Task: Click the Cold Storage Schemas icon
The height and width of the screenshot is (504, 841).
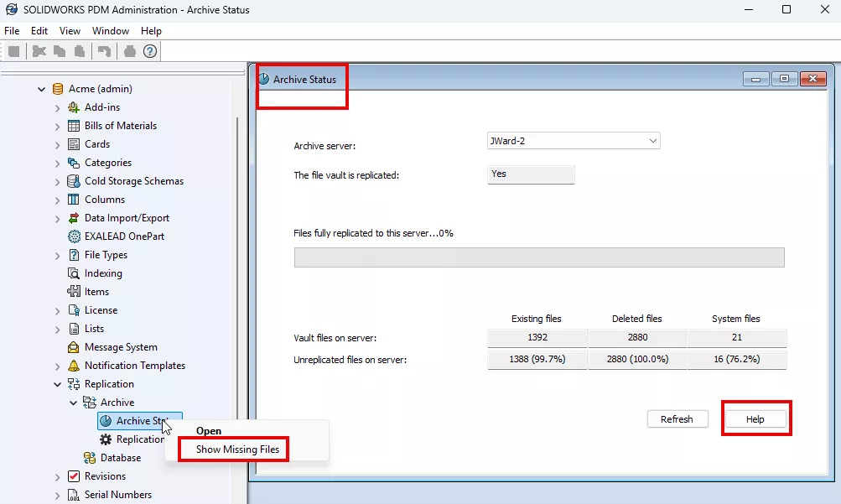Action: [x=74, y=181]
